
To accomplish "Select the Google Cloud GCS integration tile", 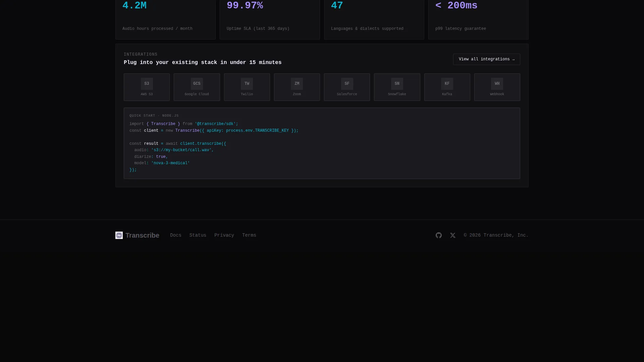I will coord(197,87).
